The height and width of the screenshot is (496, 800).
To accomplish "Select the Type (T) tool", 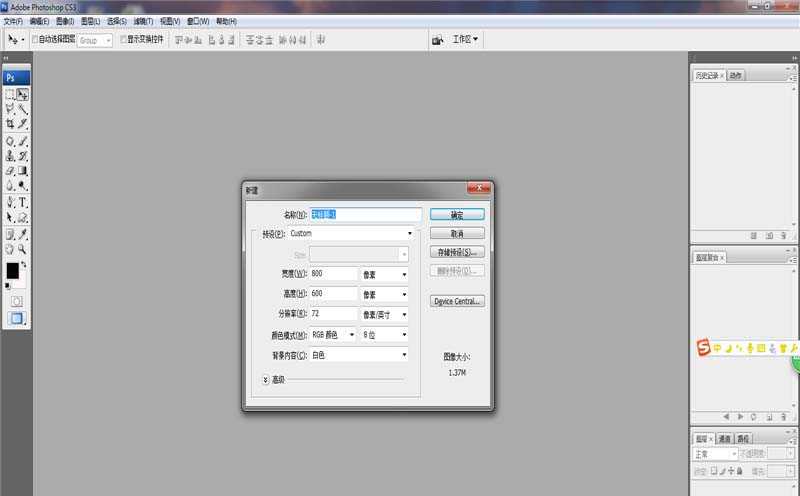I will [x=22, y=202].
